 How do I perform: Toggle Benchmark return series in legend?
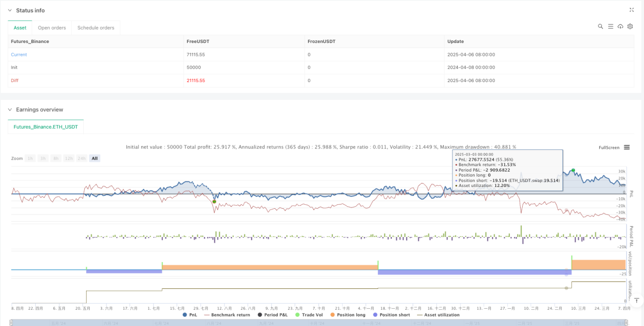[227, 315]
